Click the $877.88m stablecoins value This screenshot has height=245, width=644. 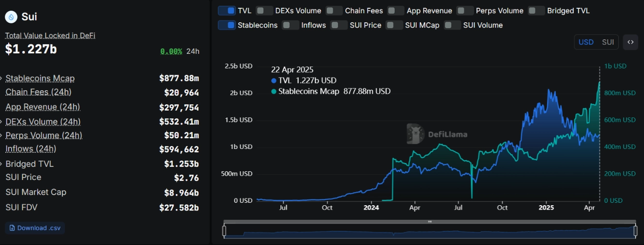click(179, 78)
